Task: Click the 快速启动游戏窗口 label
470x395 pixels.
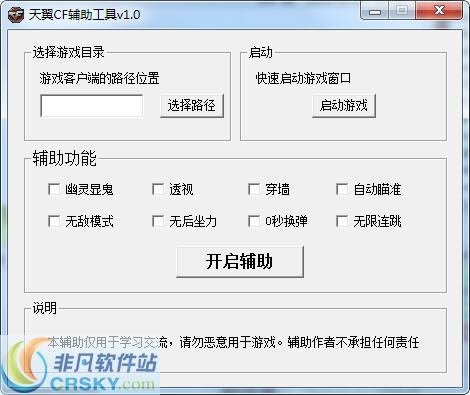Action: (x=303, y=79)
